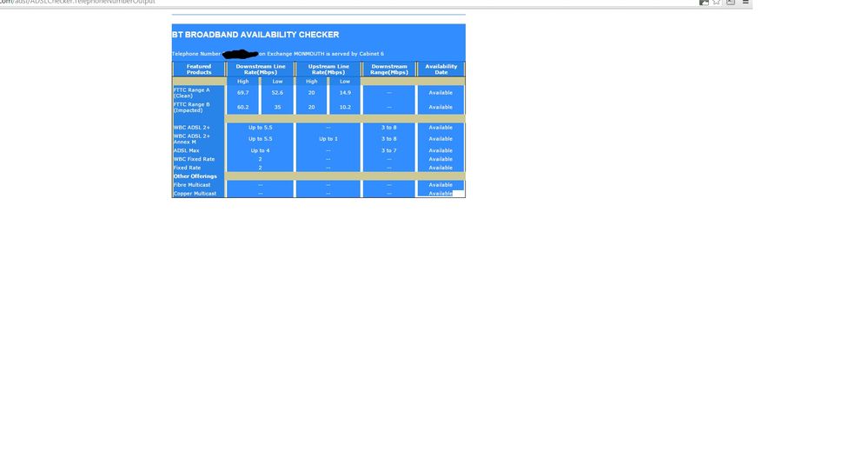Screen dimensions: 868x470
Task: Click the 35 downstream low value
Action: click(x=277, y=108)
